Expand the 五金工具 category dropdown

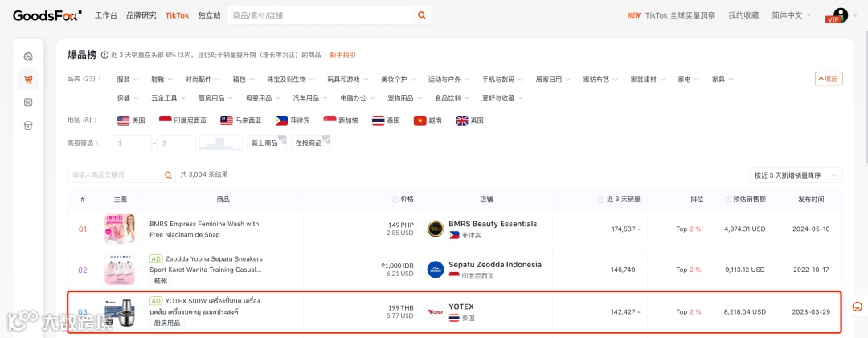tap(169, 98)
